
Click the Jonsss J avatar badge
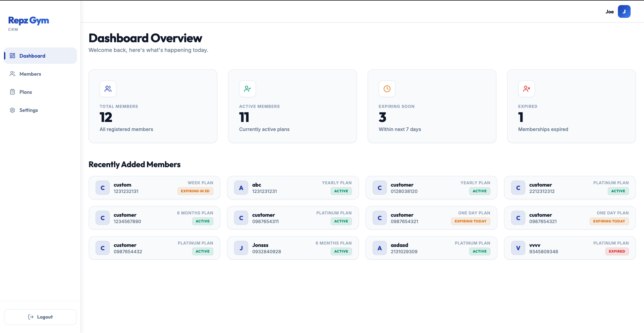[x=241, y=248]
